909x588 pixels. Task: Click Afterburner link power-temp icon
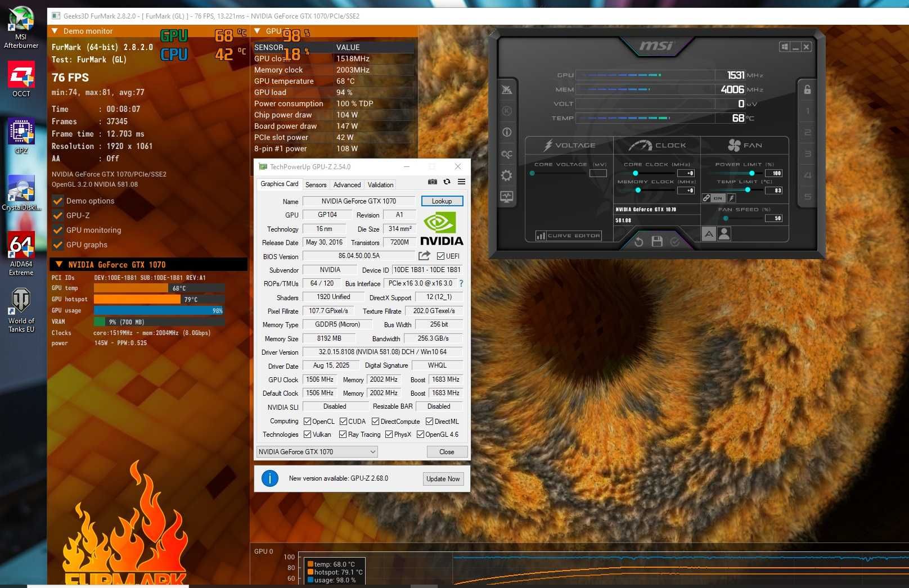(x=706, y=198)
